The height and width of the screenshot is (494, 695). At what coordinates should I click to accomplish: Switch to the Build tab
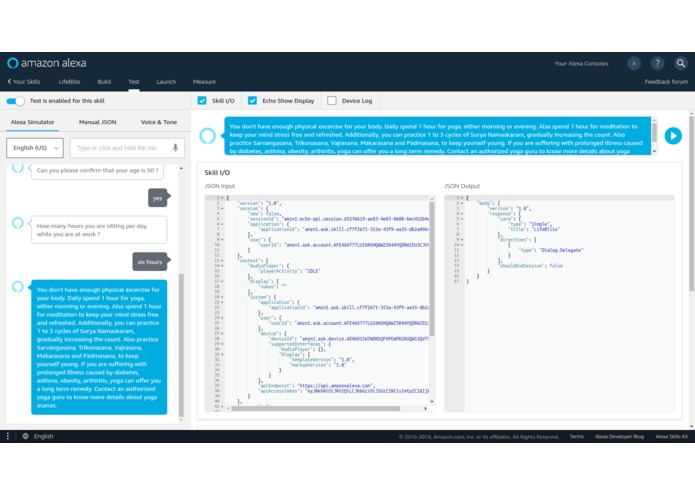click(x=104, y=82)
